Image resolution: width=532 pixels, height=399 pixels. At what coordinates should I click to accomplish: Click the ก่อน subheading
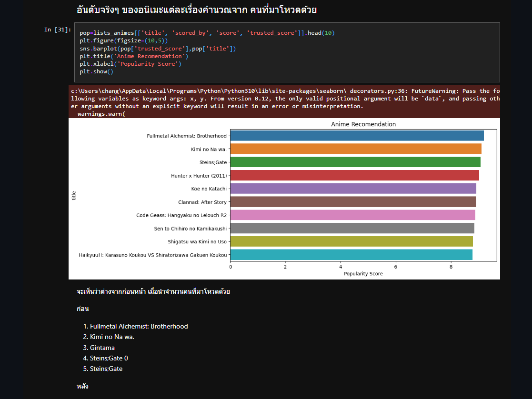point(82,309)
